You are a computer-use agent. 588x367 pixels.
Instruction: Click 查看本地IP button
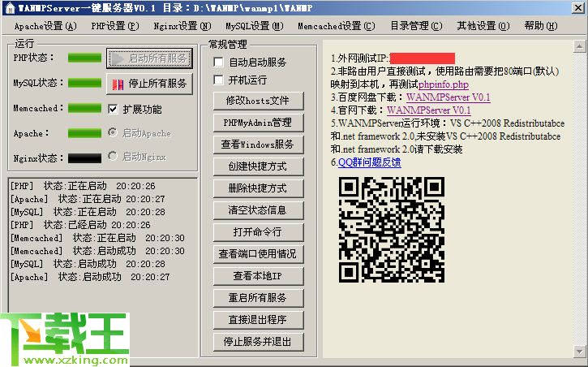(258, 276)
